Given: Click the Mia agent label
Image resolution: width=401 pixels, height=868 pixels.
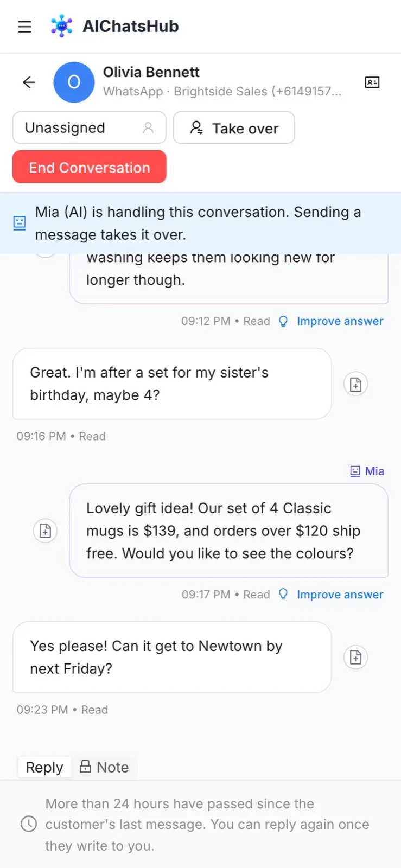Looking at the screenshot, I should pyautogui.click(x=367, y=471).
